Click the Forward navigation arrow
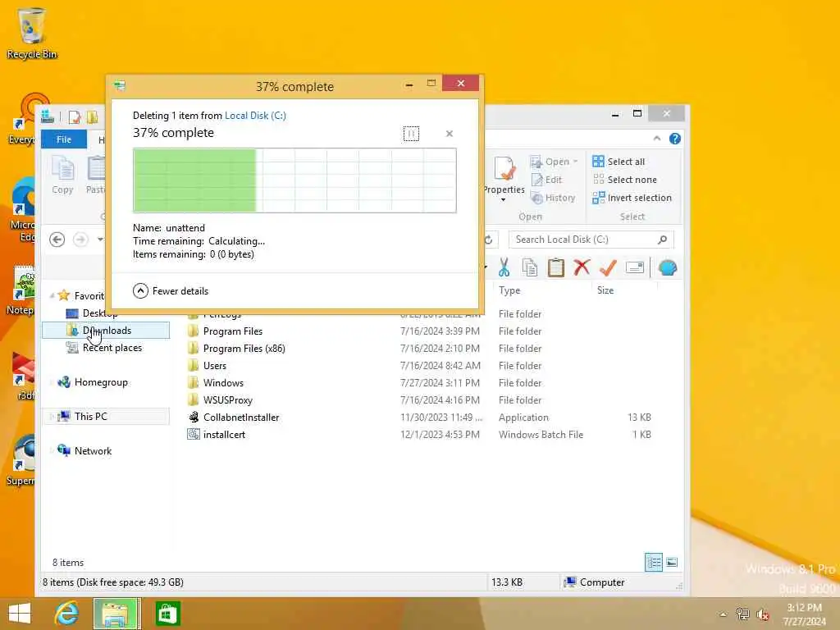The height and width of the screenshot is (630, 840). 81,240
